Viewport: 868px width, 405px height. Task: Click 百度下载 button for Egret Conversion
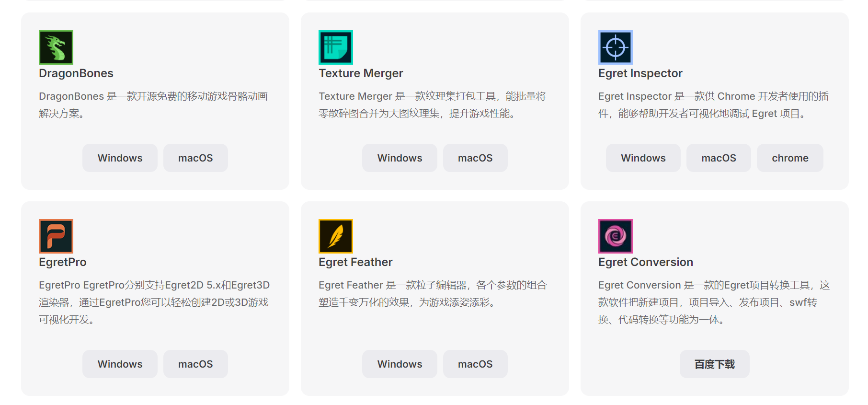[x=715, y=364]
